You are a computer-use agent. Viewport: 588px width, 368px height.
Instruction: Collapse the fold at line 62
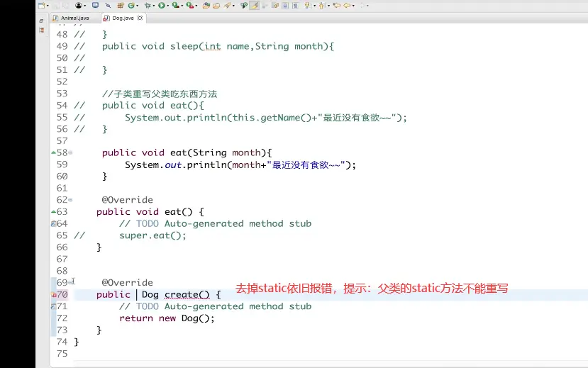pyautogui.click(x=70, y=200)
